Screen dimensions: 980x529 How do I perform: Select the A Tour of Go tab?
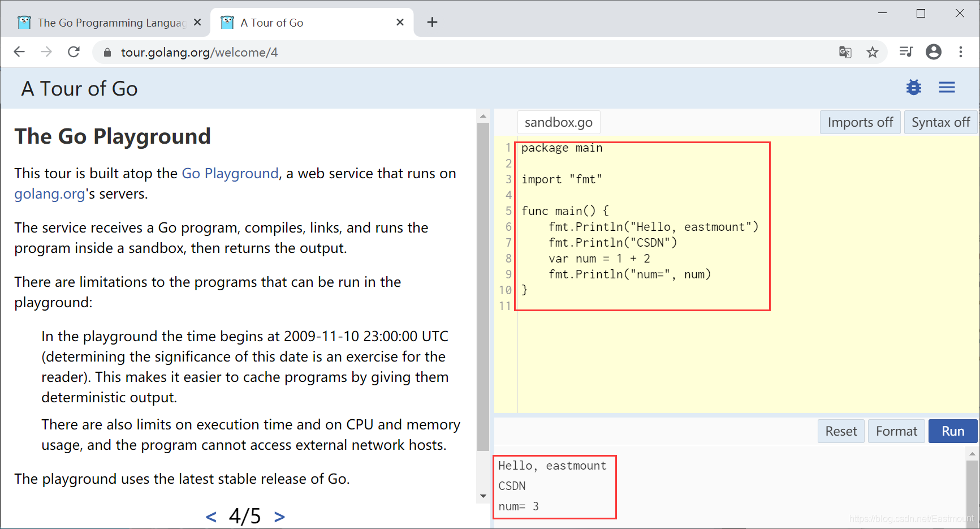click(313, 23)
